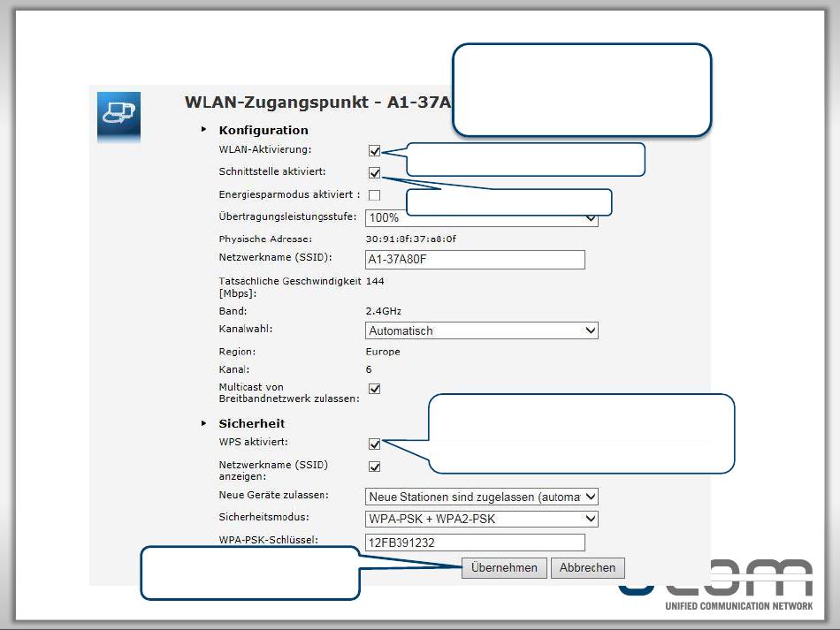Click the WLAN-Zugangspunkt page heading
The height and width of the screenshot is (630, 840).
point(318,102)
